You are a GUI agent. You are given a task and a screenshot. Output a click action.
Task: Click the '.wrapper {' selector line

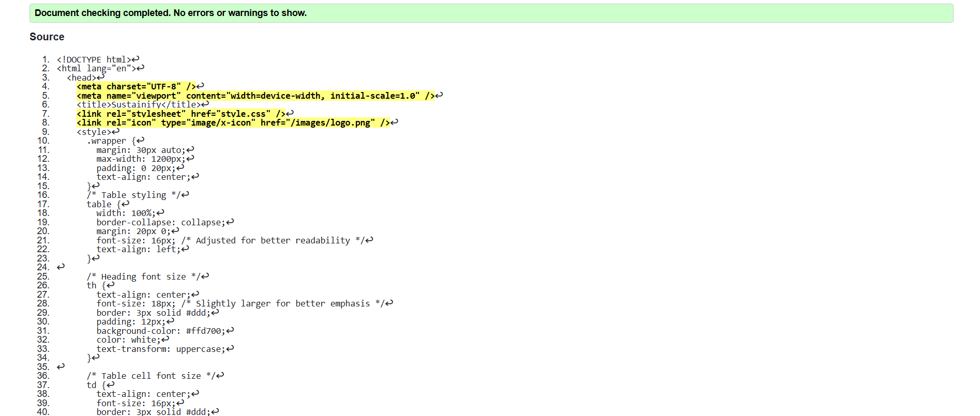click(x=115, y=141)
